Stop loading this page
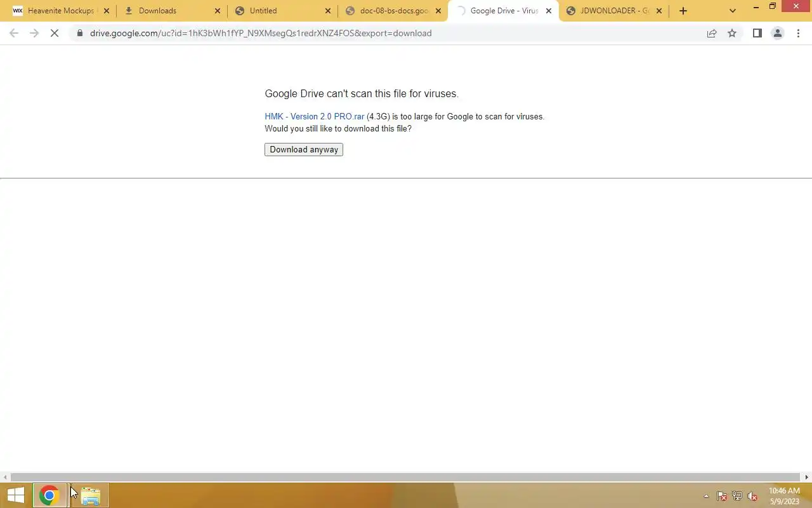 click(55, 33)
